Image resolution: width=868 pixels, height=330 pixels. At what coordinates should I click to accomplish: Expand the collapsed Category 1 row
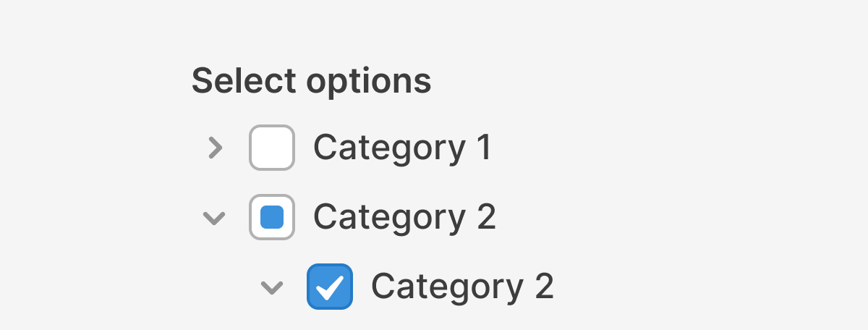(214, 148)
